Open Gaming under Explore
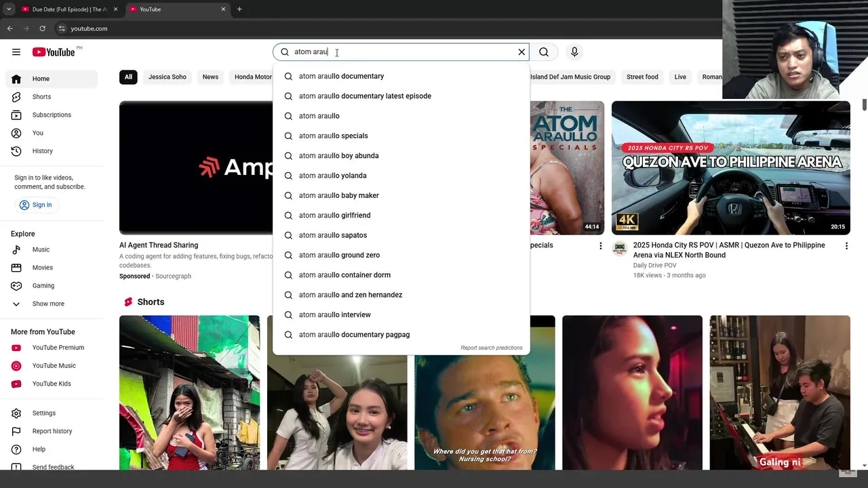Image resolution: width=868 pixels, height=488 pixels. (x=52, y=286)
